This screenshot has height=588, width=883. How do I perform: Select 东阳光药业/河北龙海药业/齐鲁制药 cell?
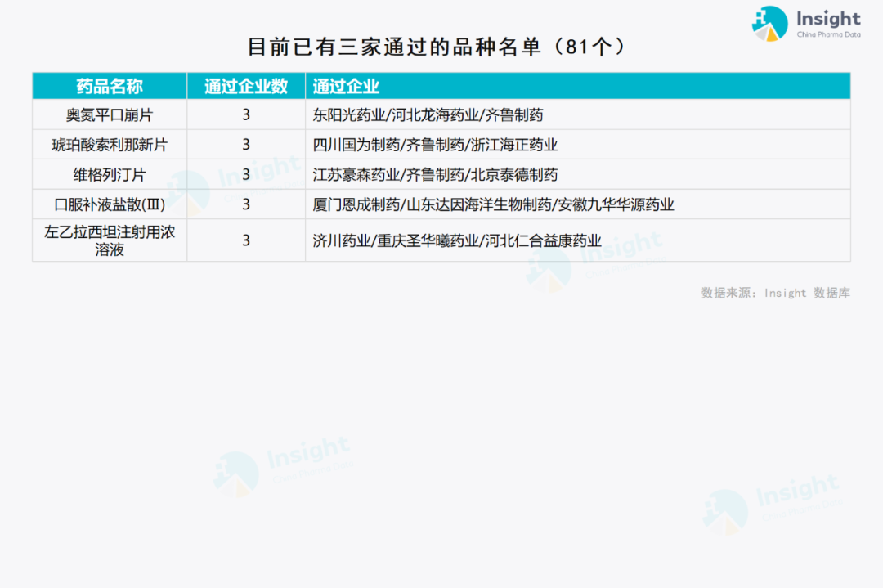point(578,114)
